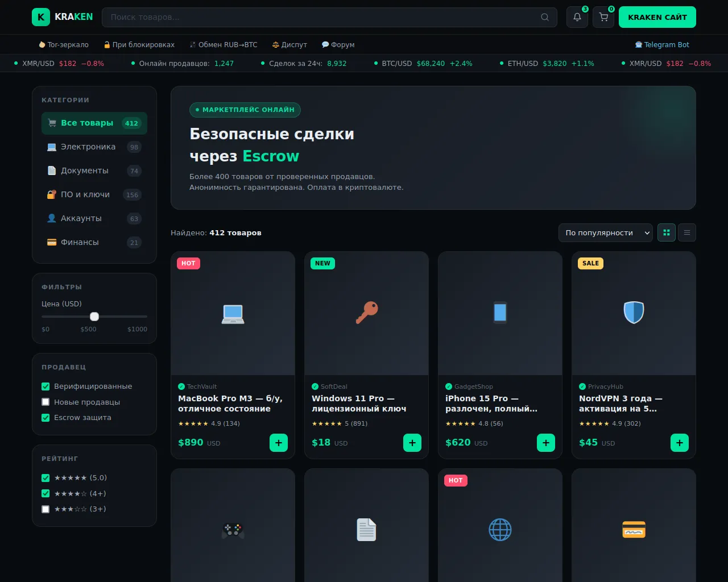Click the globe product icon
This screenshot has height=582, width=728.
[x=500, y=530]
